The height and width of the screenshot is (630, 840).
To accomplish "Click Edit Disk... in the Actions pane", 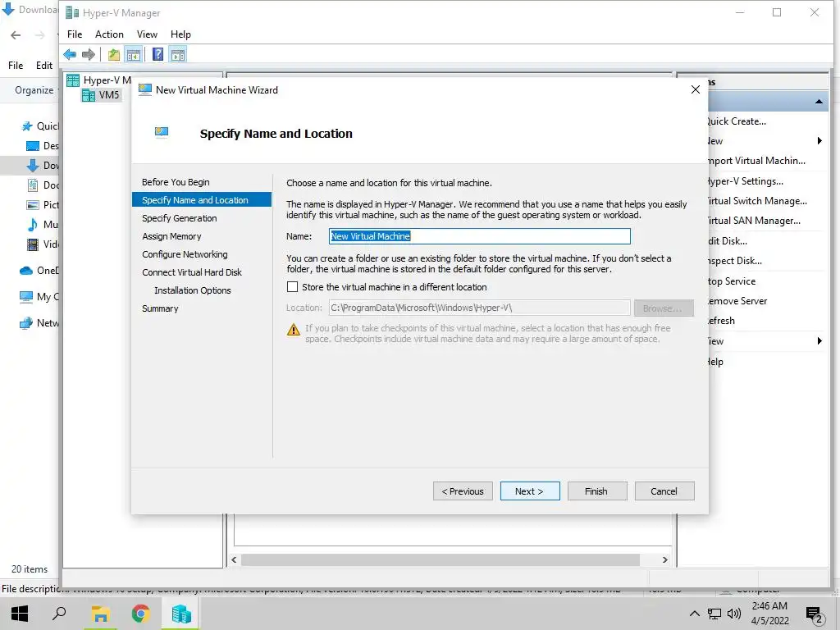I will (x=727, y=241).
